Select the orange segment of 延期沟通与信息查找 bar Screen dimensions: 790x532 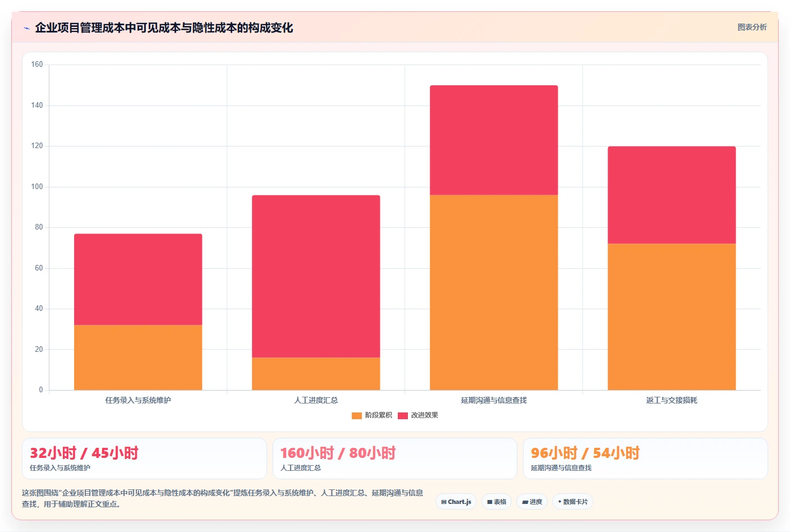[x=494, y=292]
